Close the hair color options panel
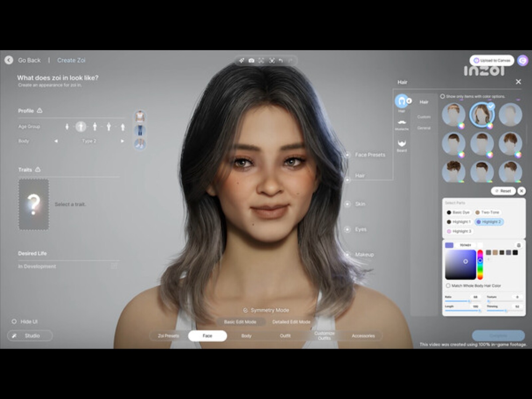532x399 pixels. pyautogui.click(x=521, y=191)
